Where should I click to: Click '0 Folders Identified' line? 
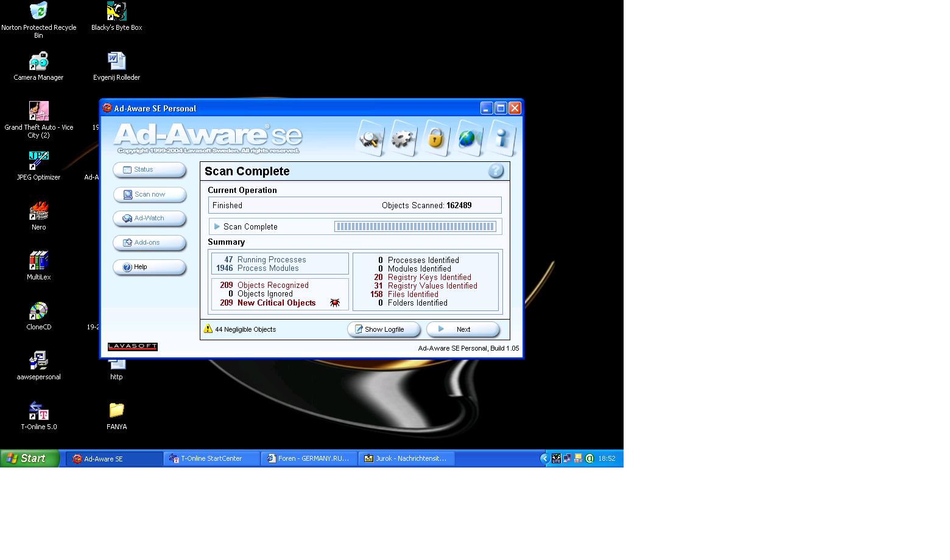click(413, 303)
